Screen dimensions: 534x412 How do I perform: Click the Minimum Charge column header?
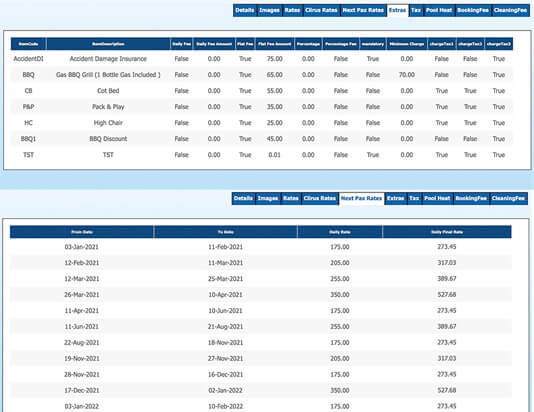[407, 44]
